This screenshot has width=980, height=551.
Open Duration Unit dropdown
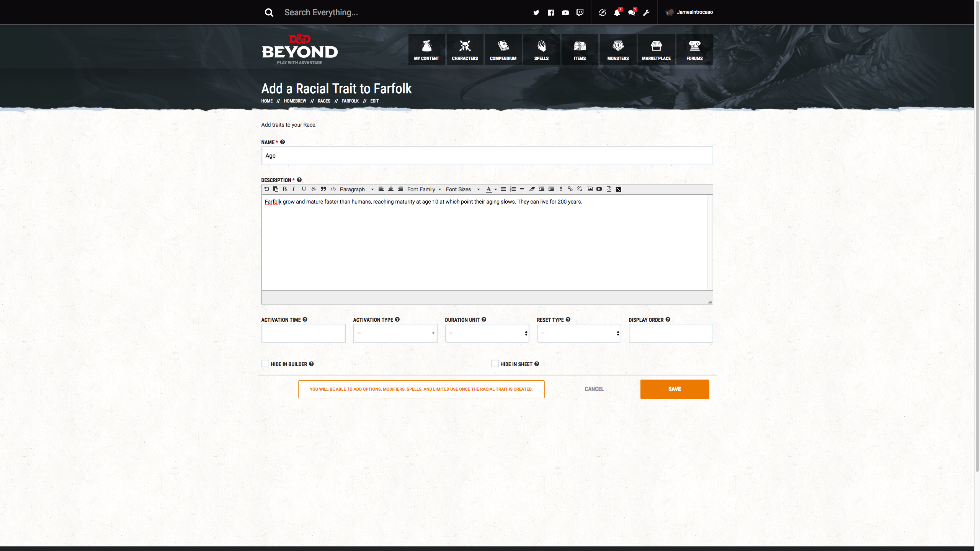pyautogui.click(x=487, y=333)
